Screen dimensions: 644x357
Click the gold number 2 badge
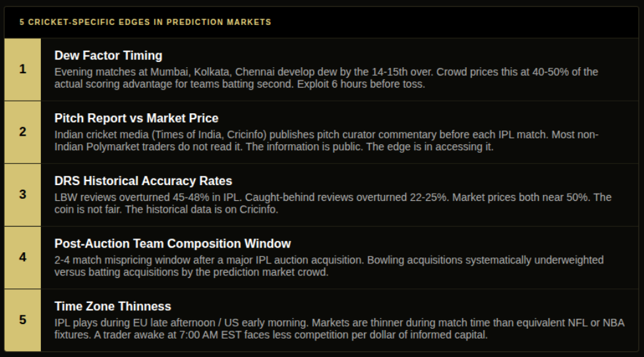pos(22,132)
